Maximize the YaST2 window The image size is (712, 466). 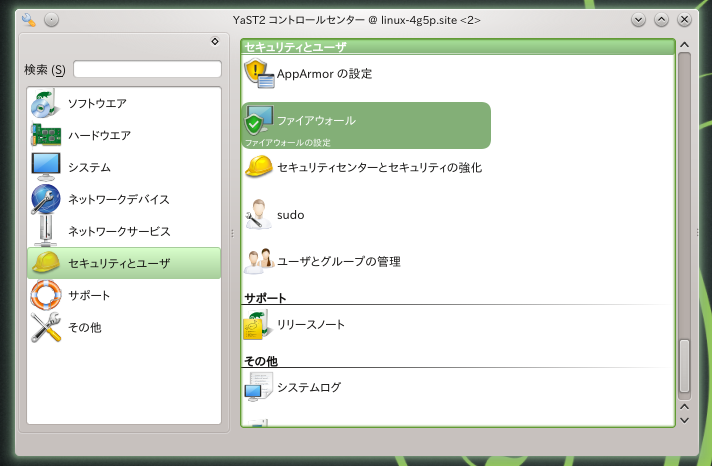tap(661, 20)
